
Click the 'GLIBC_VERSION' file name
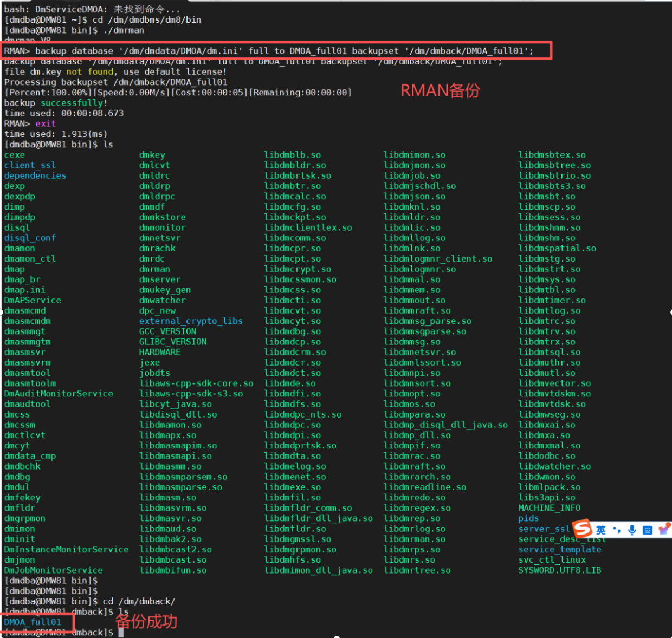pos(173,342)
